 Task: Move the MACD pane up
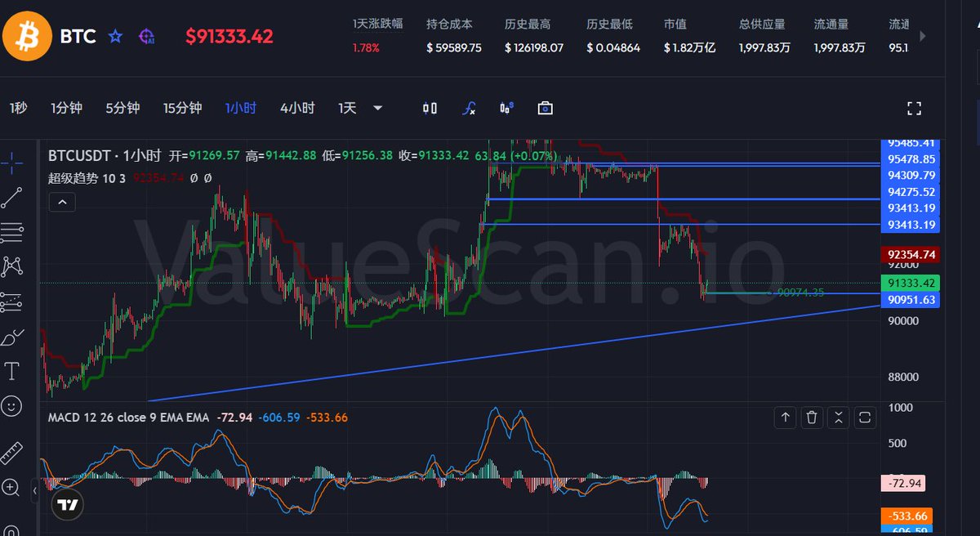tap(786, 418)
